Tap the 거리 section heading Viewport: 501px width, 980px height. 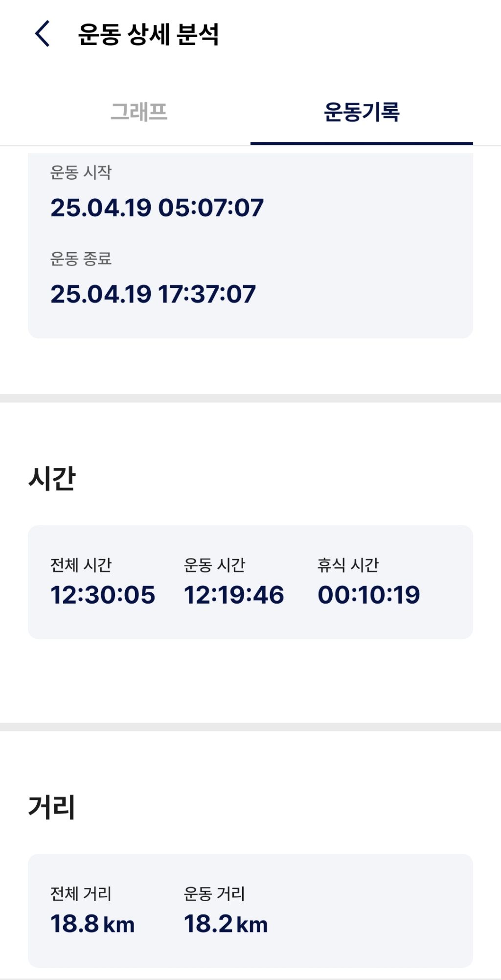click(x=52, y=807)
